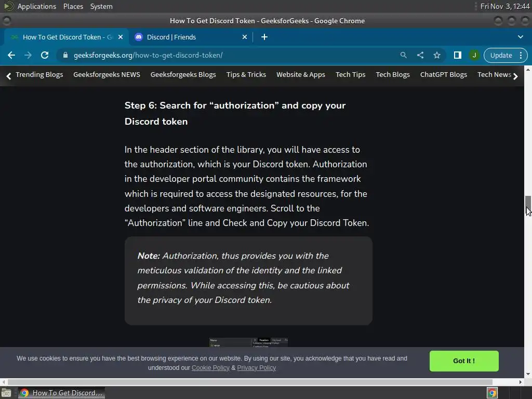Open Chrome three-dot menu
Viewport: 532px width, 399px height.
tap(521, 55)
